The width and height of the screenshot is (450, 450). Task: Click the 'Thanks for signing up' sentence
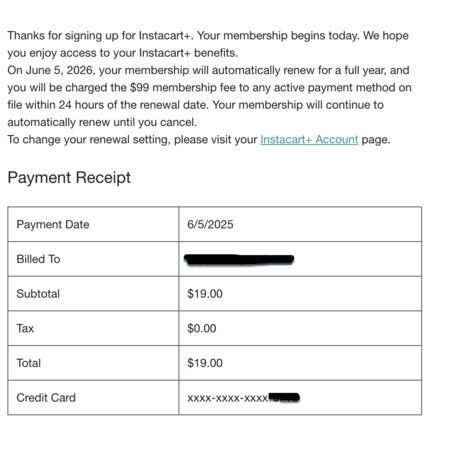point(101,35)
